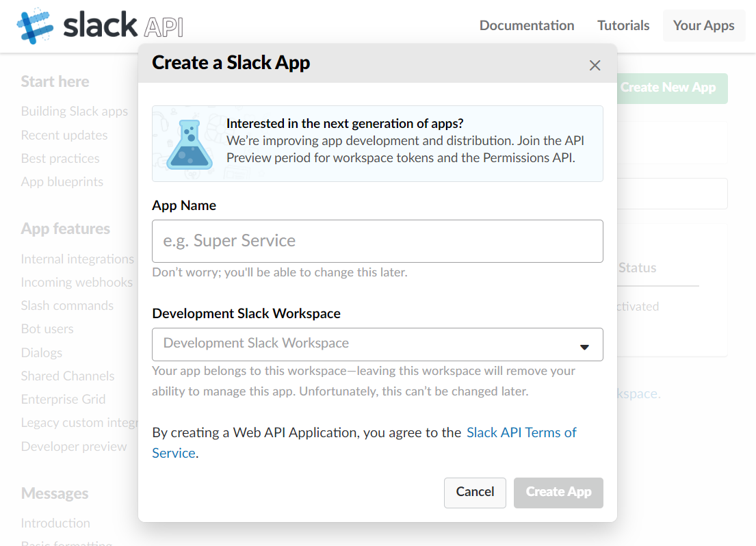Open the Slack API Terms of Service link

(x=521, y=432)
